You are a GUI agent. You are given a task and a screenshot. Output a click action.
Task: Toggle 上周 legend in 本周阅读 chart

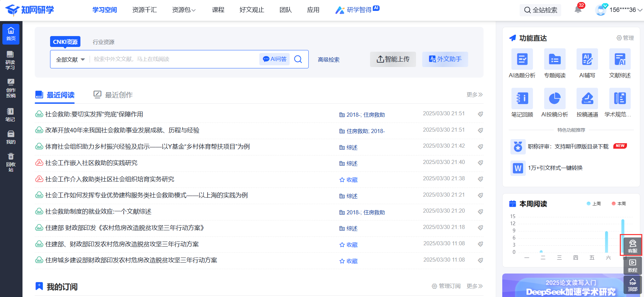(594, 203)
